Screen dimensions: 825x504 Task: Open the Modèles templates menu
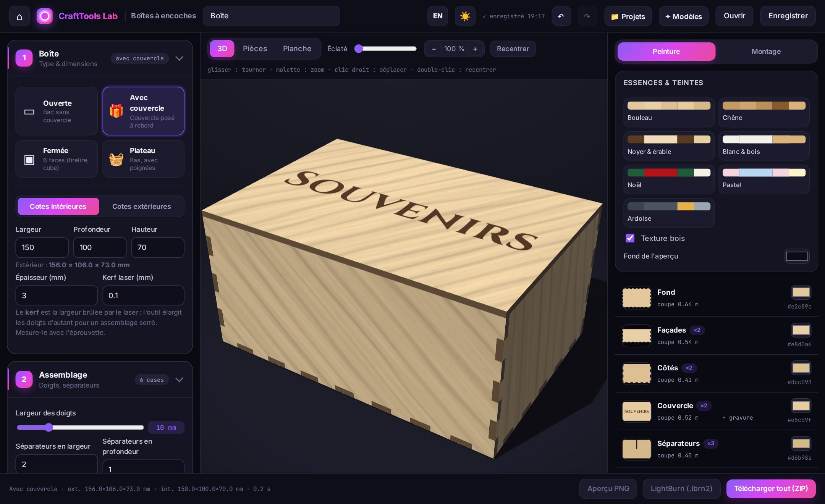tap(683, 16)
